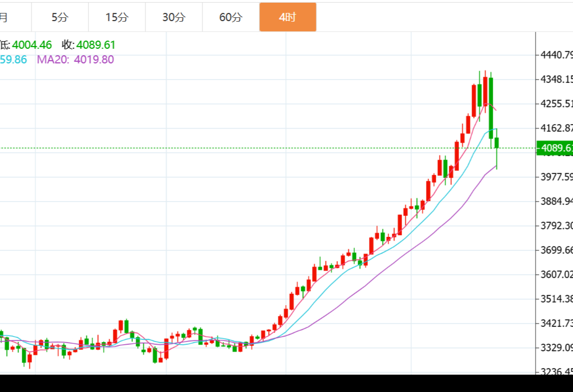Click the green current price tag on axis
The width and height of the screenshot is (573, 392).
point(555,148)
